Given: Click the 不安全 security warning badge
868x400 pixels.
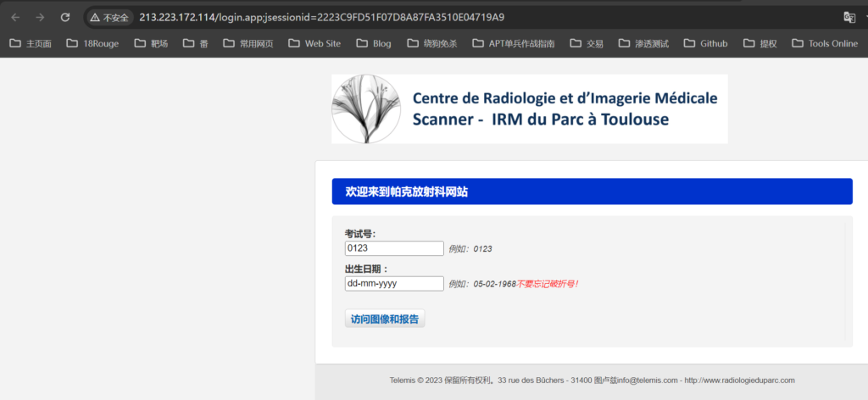Looking at the screenshot, I should coord(109,18).
